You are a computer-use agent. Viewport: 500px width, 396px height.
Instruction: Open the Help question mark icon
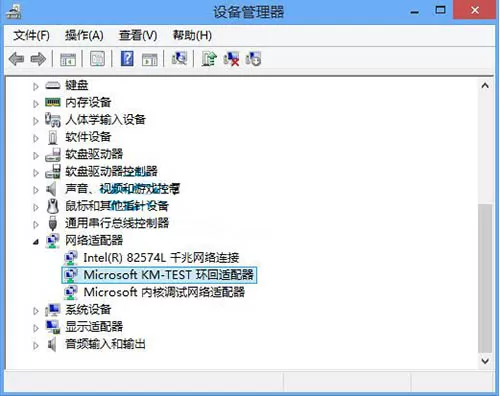[x=127, y=59]
